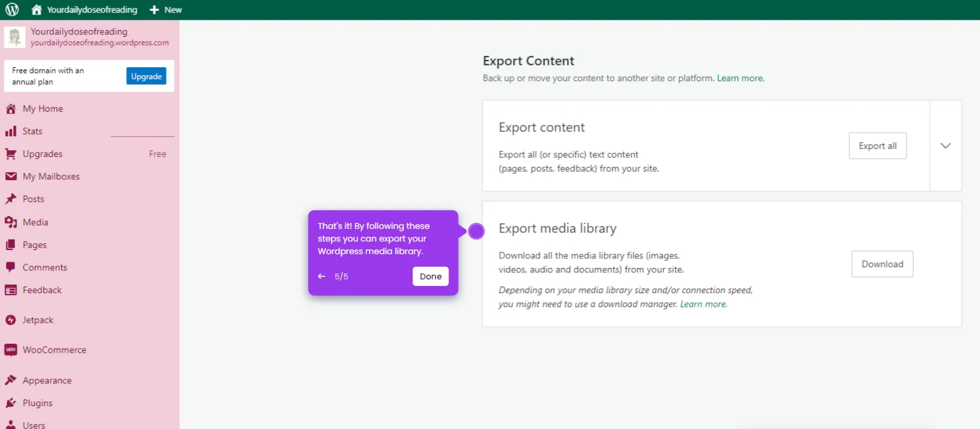Click the Feedback form icon
980x429 pixels.
point(11,290)
